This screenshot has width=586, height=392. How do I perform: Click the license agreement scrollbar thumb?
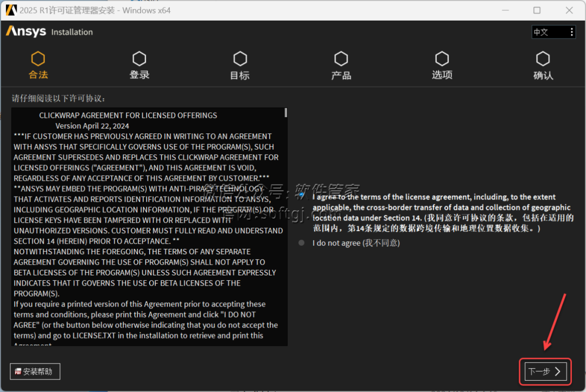point(286,112)
